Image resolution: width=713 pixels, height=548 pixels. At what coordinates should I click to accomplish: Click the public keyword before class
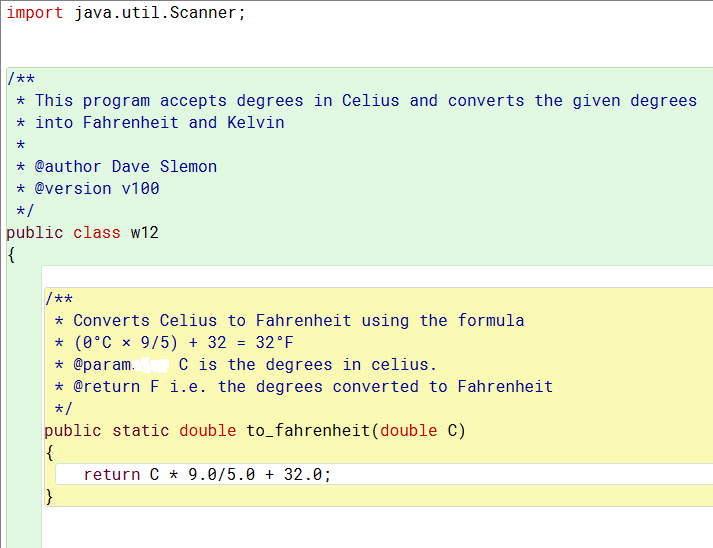[35, 233]
